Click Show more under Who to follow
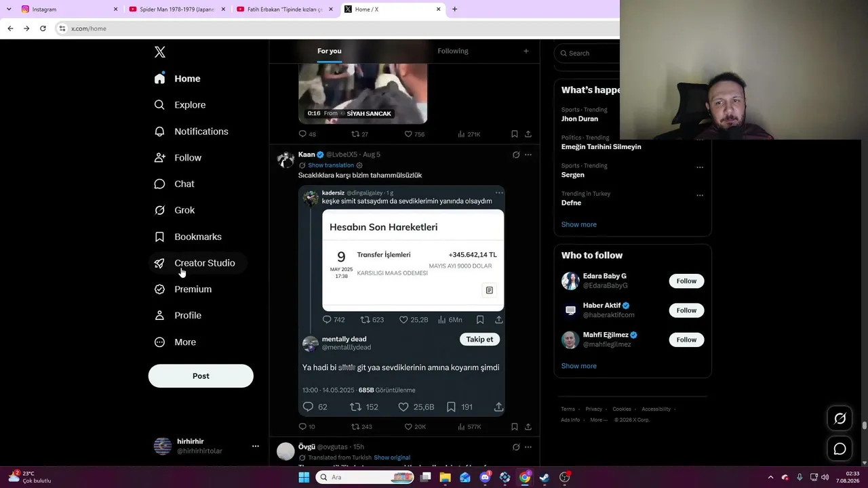This screenshot has height=488, width=868. pyautogui.click(x=579, y=366)
